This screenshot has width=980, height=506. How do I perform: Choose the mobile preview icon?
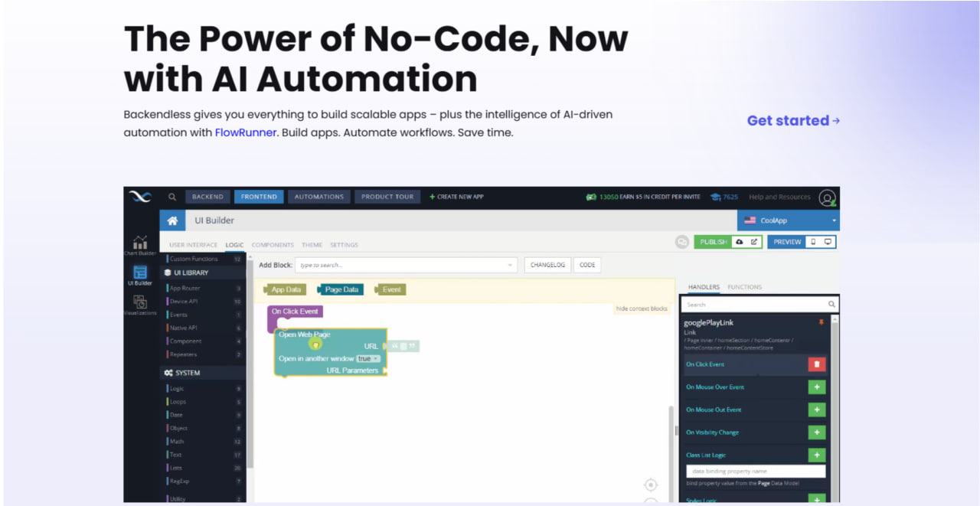pos(813,242)
